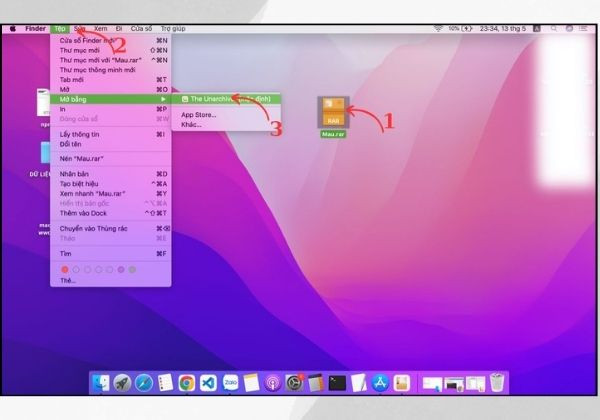Choose Tạo biệt hiệu
Screen dimensions: 600x420
coord(111,184)
